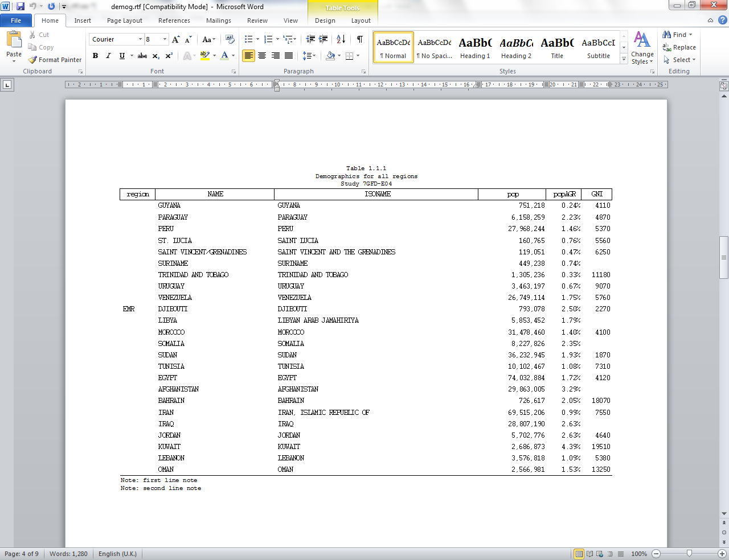This screenshot has height=560, width=729.
Task: Toggle center paragraph alignment
Action: (261, 55)
